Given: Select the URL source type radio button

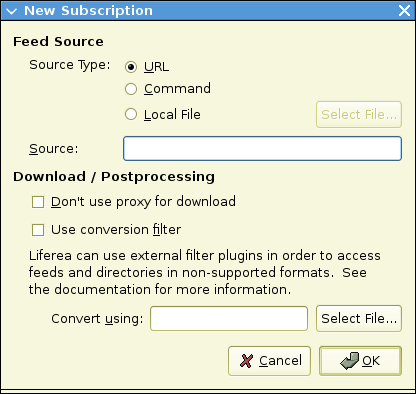Looking at the screenshot, I should tap(131, 67).
